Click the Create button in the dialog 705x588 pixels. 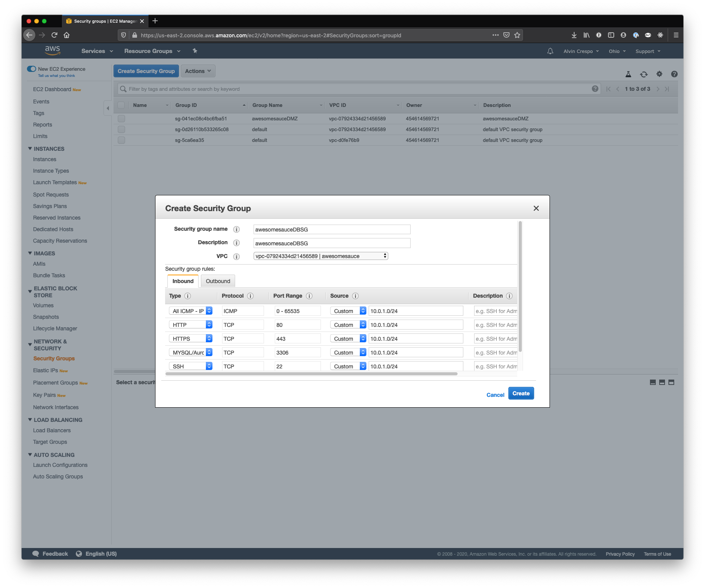521,393
